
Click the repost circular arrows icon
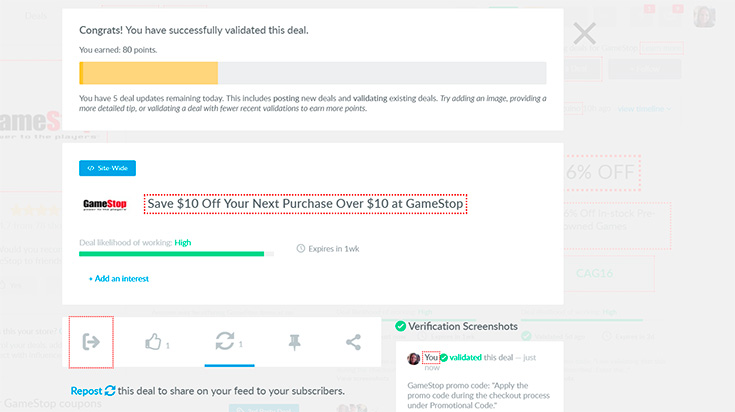tap(225, 341)
